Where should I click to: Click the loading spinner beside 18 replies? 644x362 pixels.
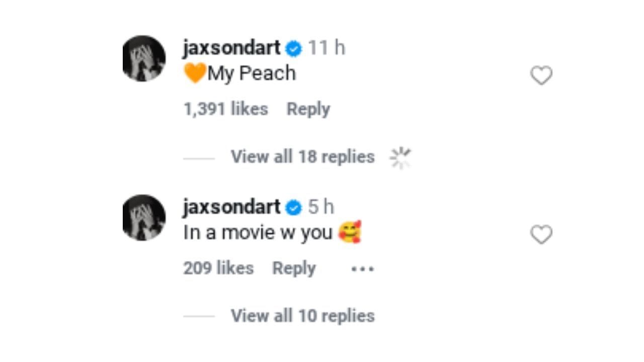(400, 158)
